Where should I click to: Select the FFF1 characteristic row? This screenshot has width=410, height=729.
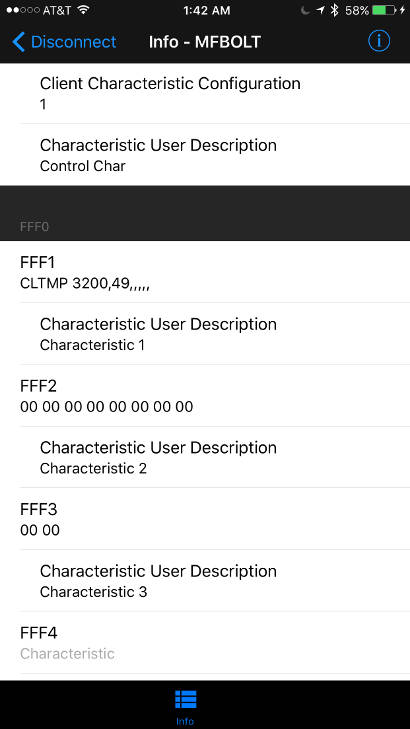(205, 272)
